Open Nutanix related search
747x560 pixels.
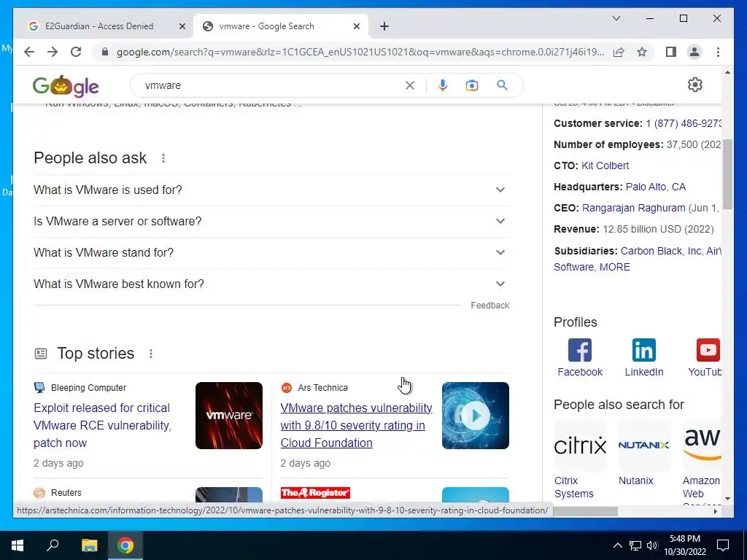point(643,452)
